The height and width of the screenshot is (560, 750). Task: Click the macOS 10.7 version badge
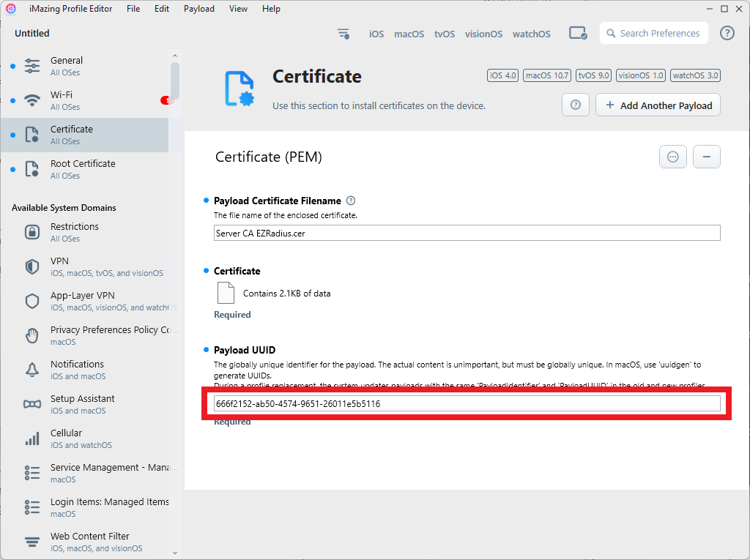click(x=547, y=75)
